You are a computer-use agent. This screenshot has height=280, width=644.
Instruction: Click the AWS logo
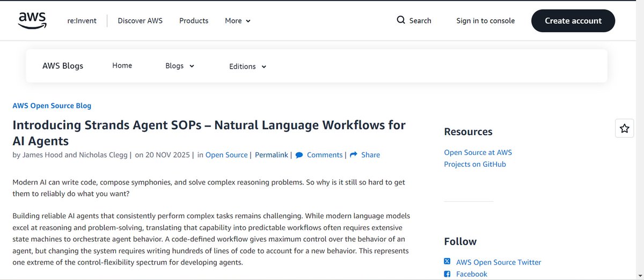33,20
